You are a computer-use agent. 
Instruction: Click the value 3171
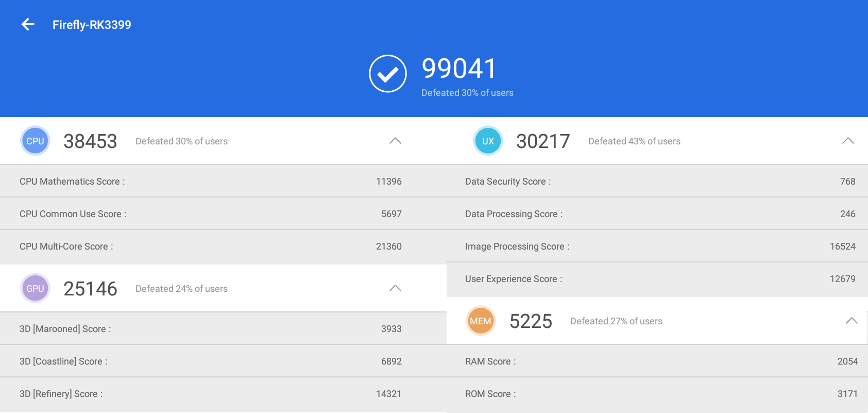click(x=847, y=394)
